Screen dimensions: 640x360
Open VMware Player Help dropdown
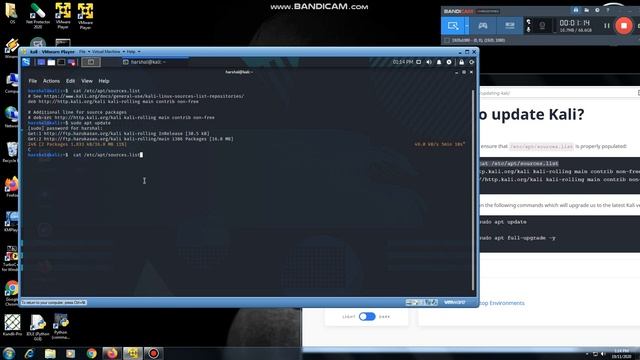click(133, 52)
